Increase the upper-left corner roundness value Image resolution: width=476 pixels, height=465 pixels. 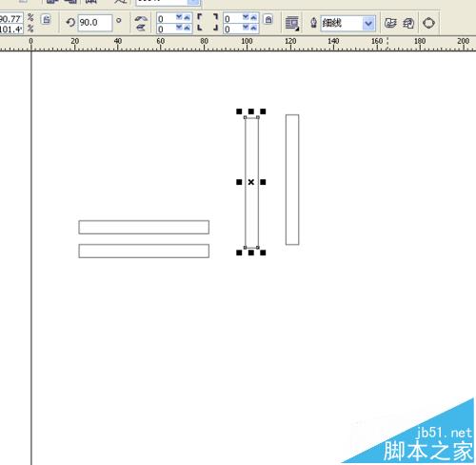click(x=187, y=17)
